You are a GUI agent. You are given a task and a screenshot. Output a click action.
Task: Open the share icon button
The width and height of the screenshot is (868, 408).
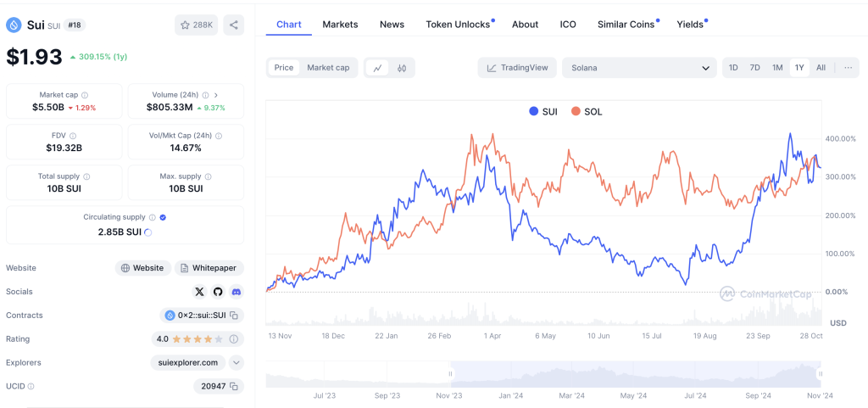[234, 25]
